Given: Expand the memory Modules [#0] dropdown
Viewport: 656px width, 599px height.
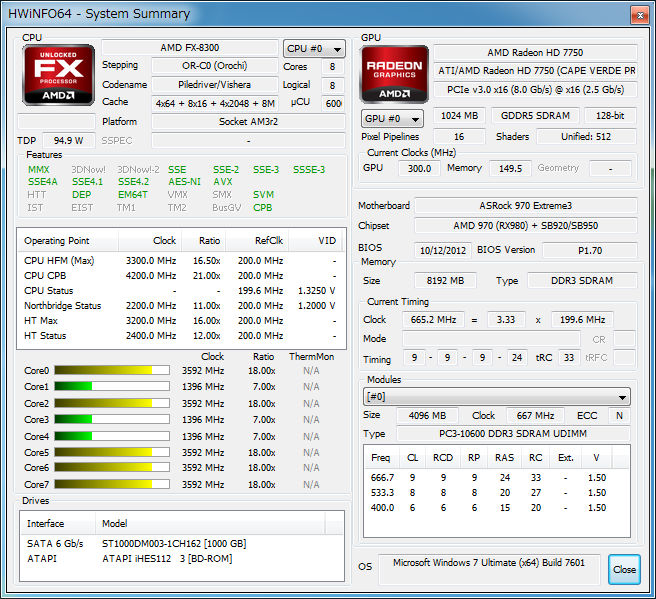Looking at the screenshot, I should (x=496, y=397).
